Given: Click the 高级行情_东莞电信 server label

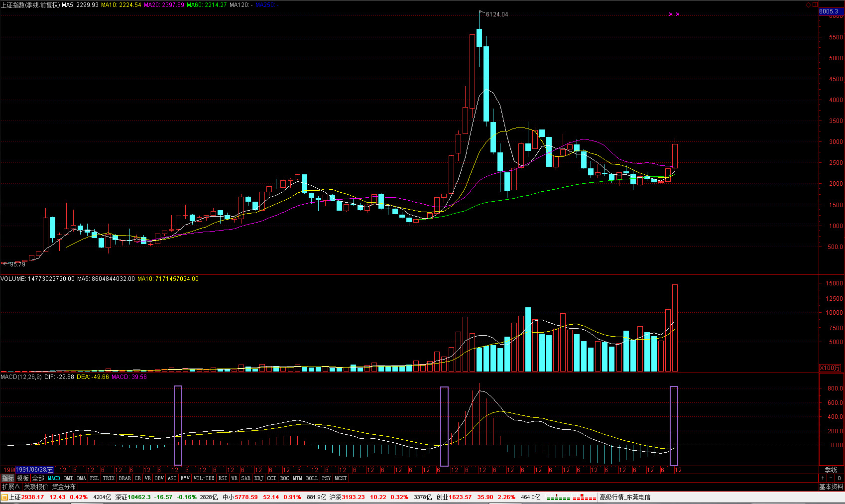Looking at the screenshot, I should [625, 497].
